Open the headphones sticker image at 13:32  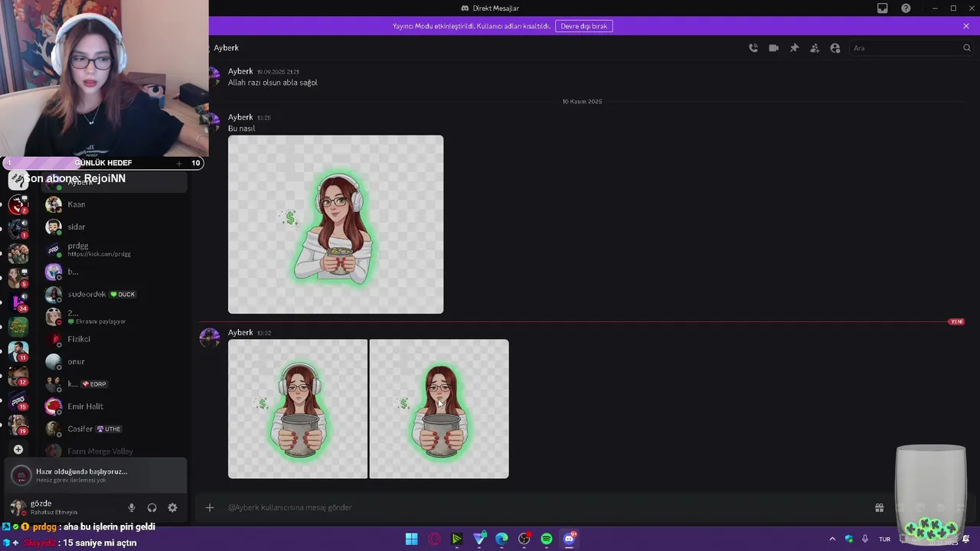pyautogui.click(x=298, y=409)
